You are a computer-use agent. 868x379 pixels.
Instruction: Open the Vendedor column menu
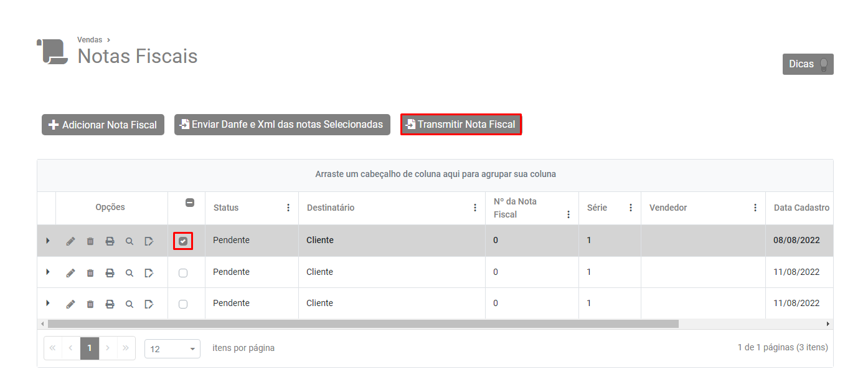(755, 208)
